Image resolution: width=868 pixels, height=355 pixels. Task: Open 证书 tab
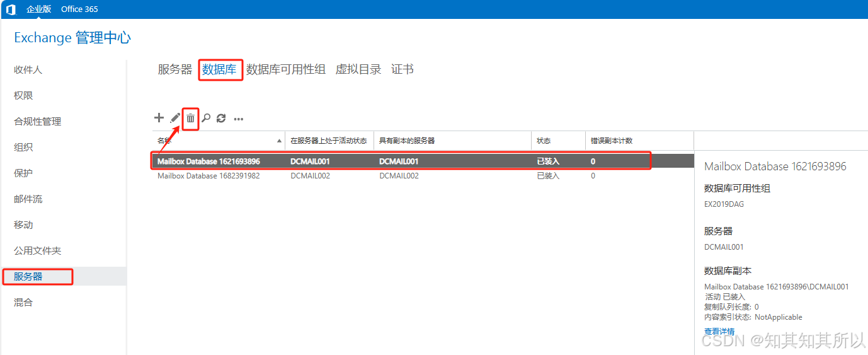point(403,69)
